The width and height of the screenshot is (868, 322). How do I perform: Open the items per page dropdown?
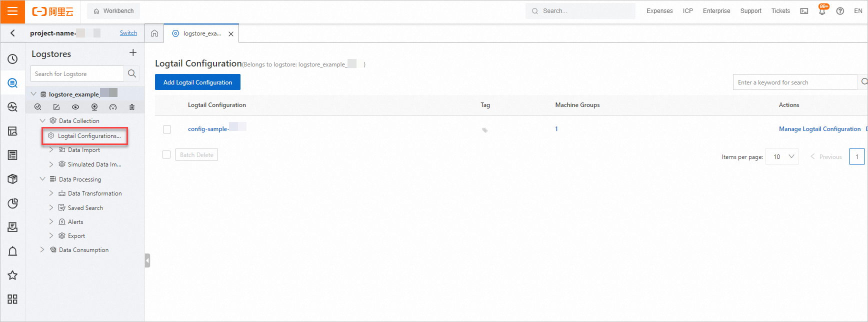[x=782, y=156]
